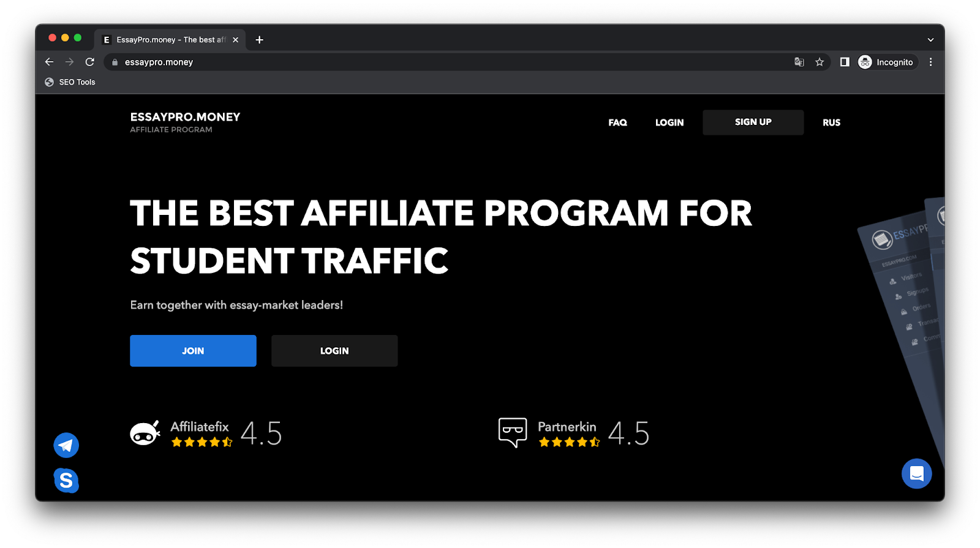Select the EssayPro.money browser tab
This screenshot has width=980, height=548.
(171, 40)
